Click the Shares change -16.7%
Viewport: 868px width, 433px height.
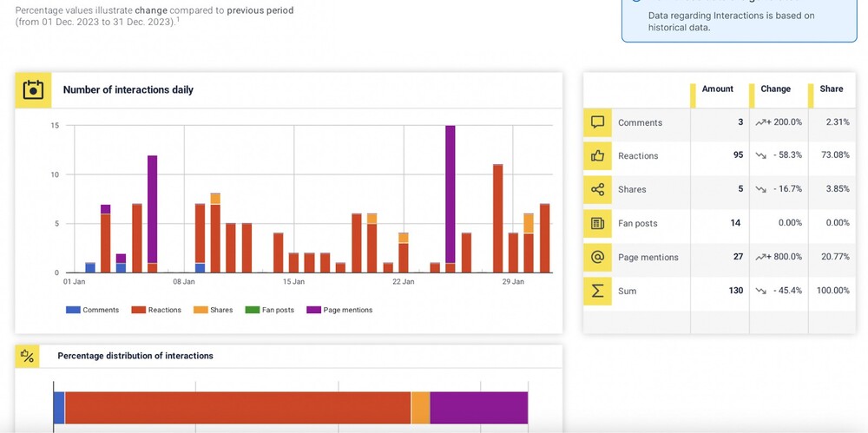[x=779, y=189]
